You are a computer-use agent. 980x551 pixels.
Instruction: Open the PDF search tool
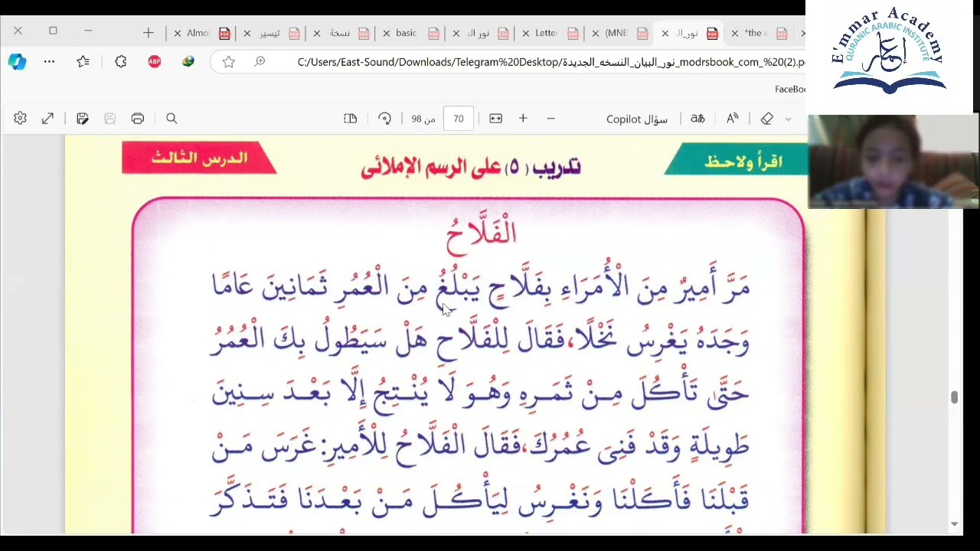coord(171,119)
